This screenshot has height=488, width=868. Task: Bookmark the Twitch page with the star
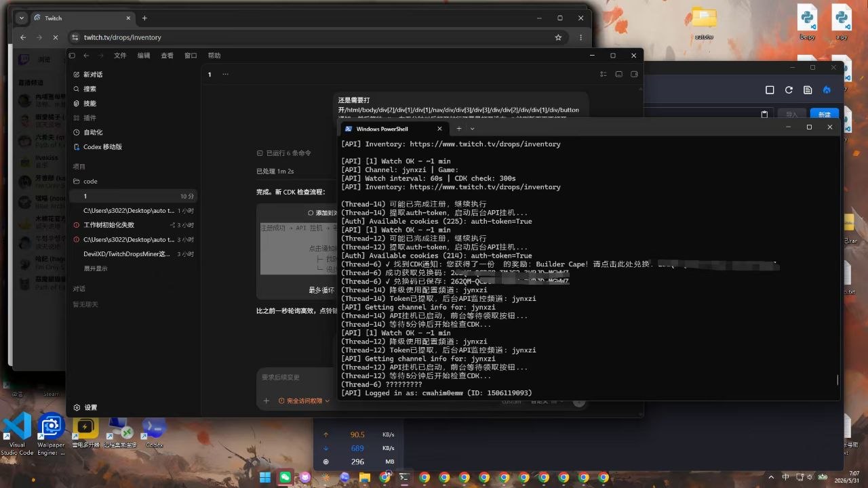pos(558,37)
